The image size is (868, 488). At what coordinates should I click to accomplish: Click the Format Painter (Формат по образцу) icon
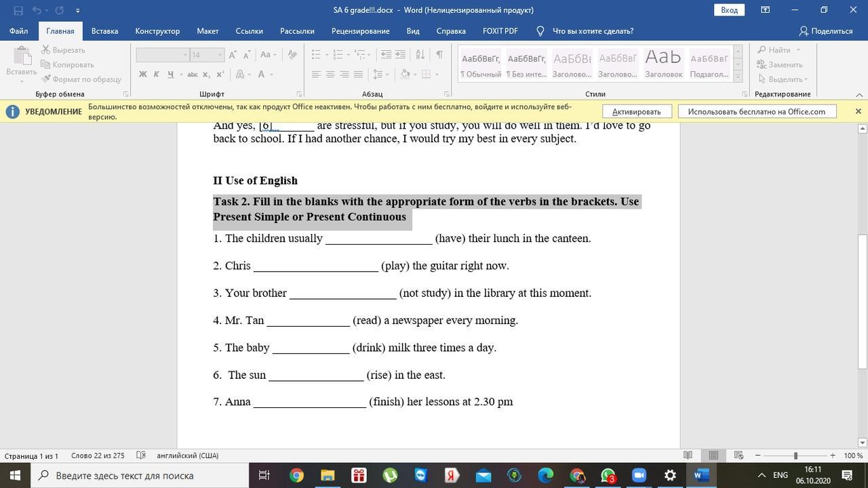[46, 79]
